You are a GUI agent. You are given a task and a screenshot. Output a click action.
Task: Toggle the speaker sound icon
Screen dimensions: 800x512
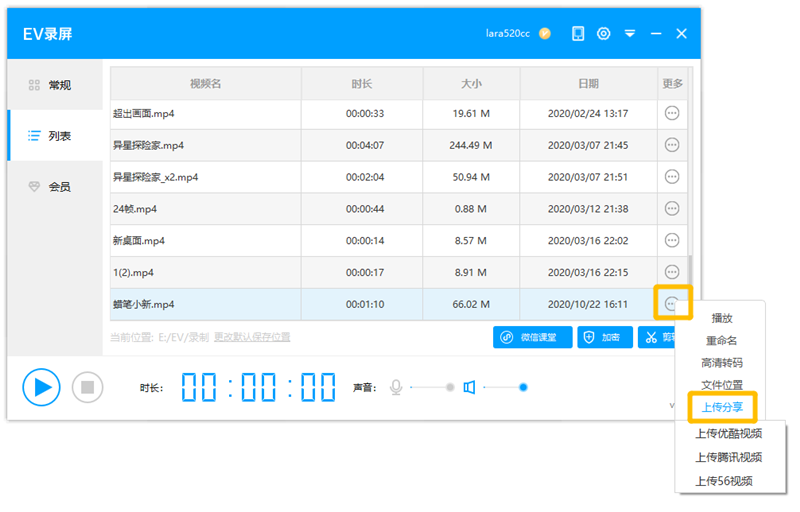[x=469, y=388]
